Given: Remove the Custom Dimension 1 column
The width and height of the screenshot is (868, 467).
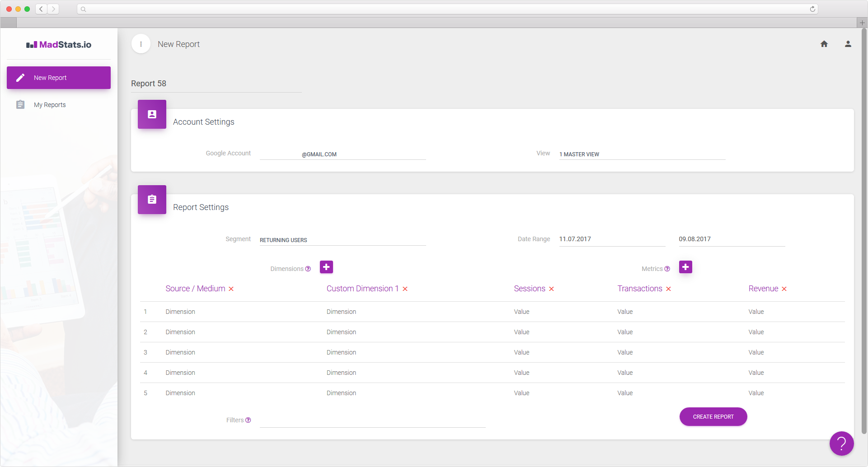Looking at the screenshot, I should coord(405,289).
